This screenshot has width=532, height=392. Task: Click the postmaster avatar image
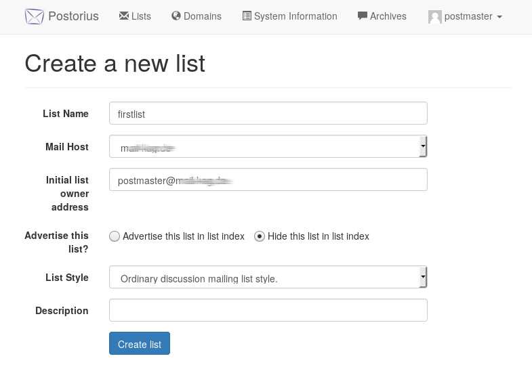pyautogui.click(x=434, y=17)
